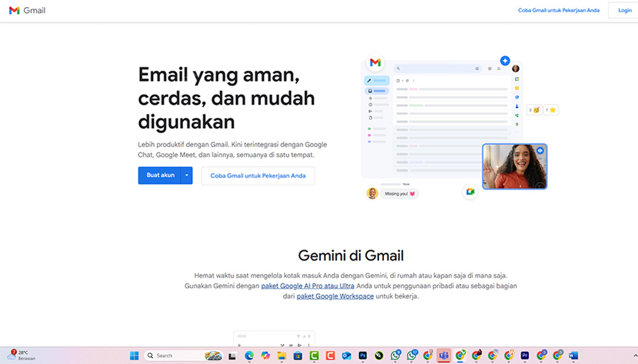638x364 pixels.
Task: Click the party emoji reaction chip
Action: coord(534,110)
